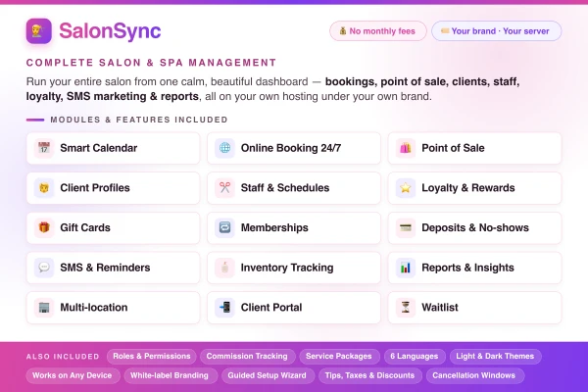Viewport: 588px width, 392px height.
Task: Click the Smart Calendar icon
Action: (x=44, y=148)
